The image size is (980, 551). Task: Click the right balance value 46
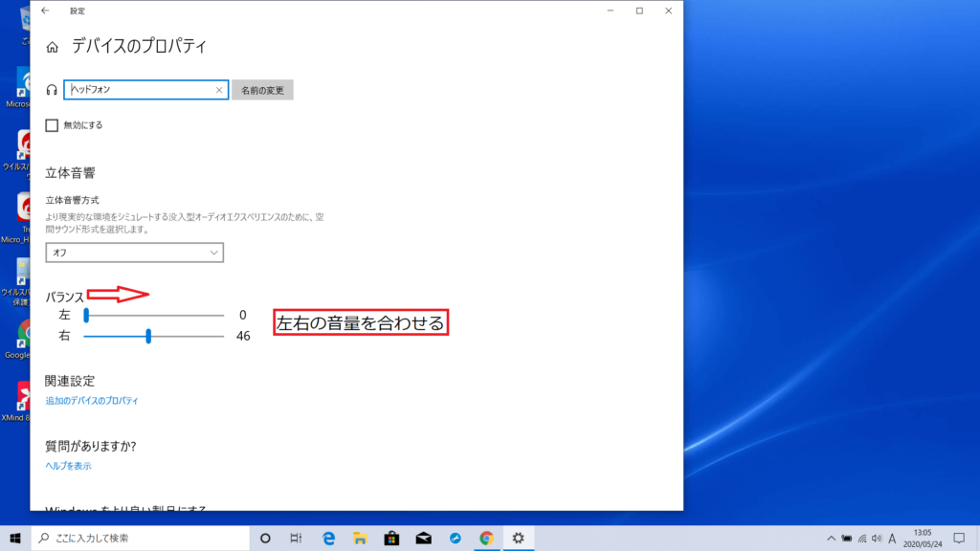coord(243,336)
